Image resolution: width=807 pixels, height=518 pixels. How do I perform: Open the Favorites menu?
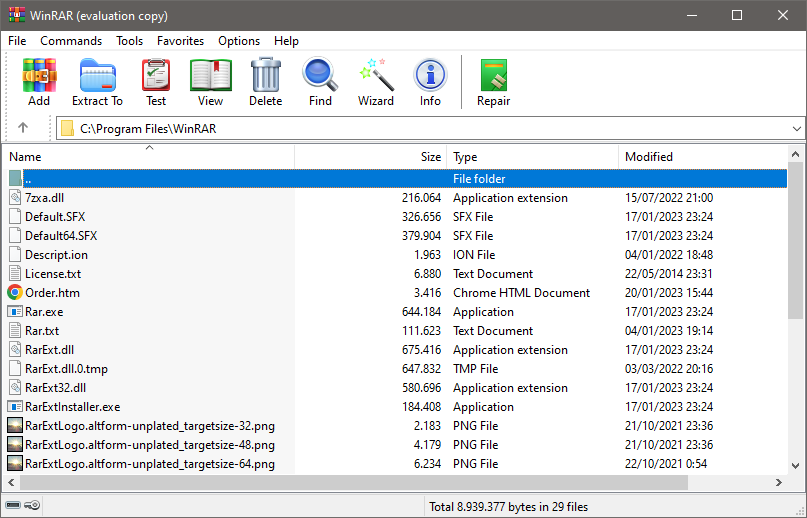[180, 41]
